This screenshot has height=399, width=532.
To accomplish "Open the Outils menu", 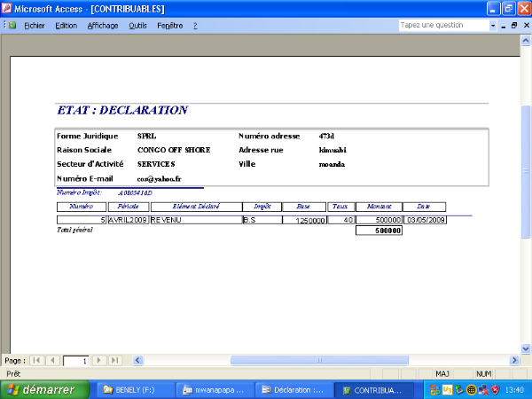I will coord(137,26).
